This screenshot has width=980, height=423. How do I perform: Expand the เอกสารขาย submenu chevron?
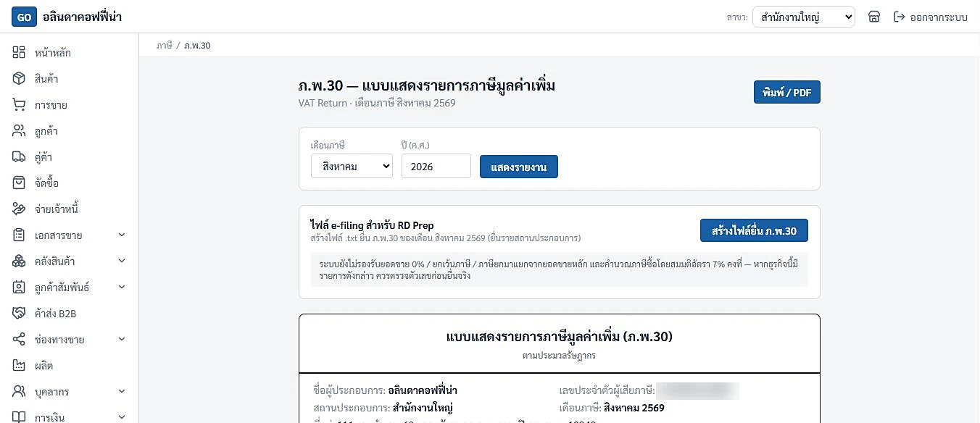(122, 235)
